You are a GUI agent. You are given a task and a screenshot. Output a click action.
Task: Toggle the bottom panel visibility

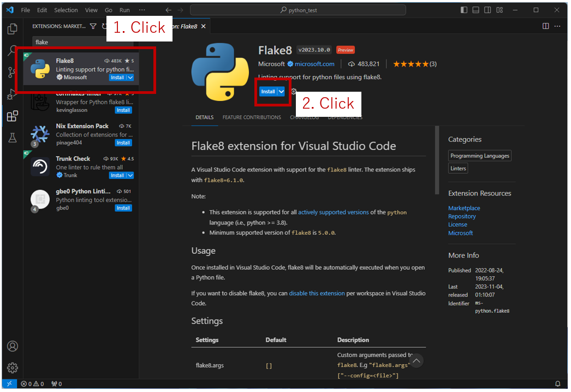475,9
